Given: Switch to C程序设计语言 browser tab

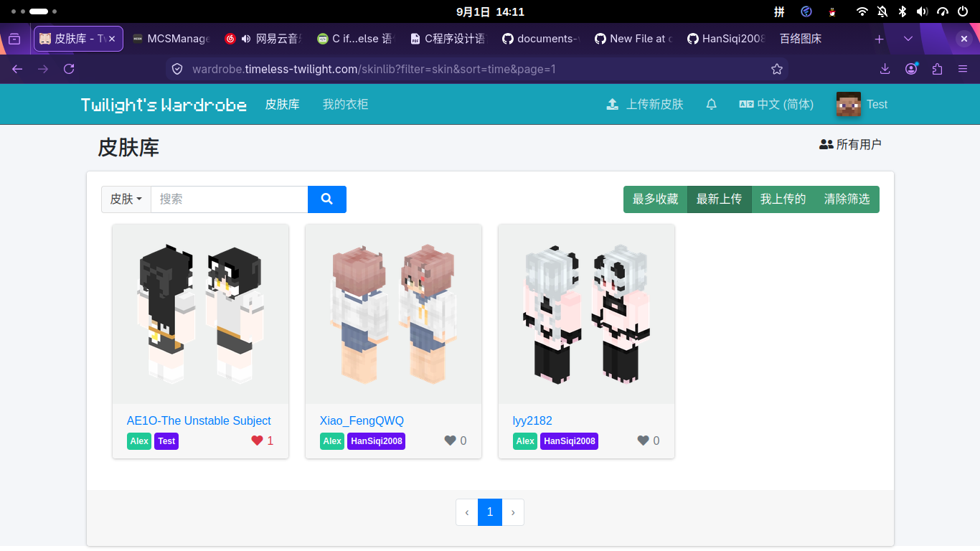Looking at the screenshot, I should tap(448, 39).
